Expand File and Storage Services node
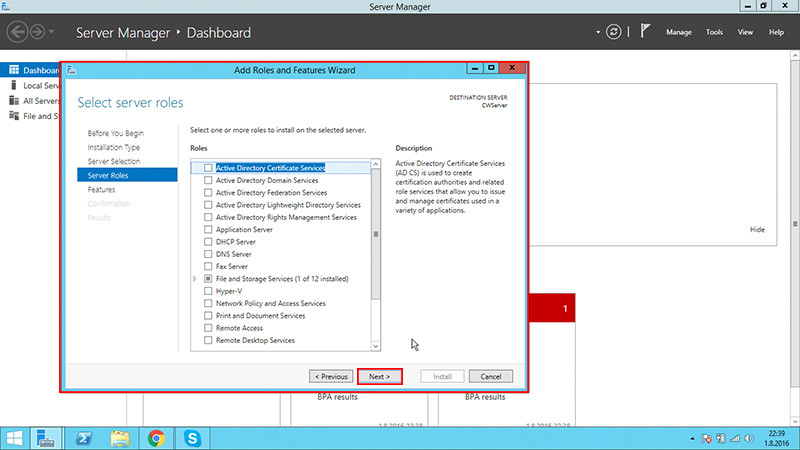The width and height of the screenshot is (800, 450). (x=195, y=279)
